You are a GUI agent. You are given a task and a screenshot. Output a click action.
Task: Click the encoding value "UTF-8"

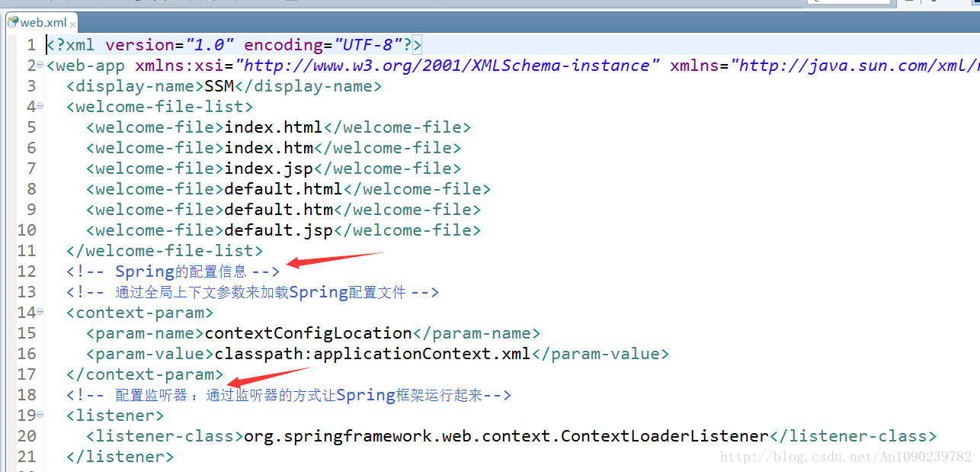(369, 45)
